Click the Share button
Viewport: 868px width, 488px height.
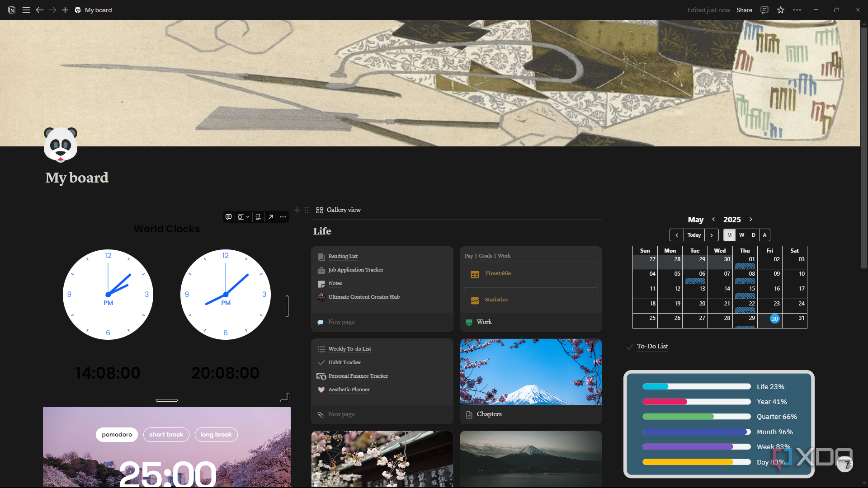tap(744, 10)
